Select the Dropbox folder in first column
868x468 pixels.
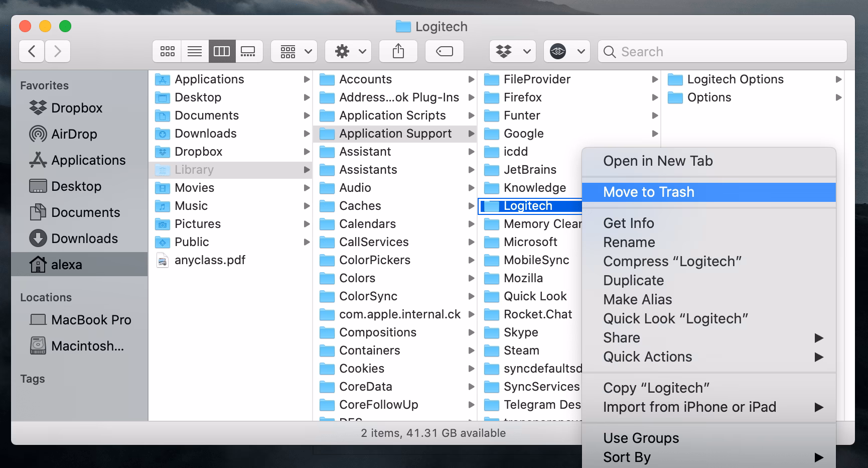point(230,152)
